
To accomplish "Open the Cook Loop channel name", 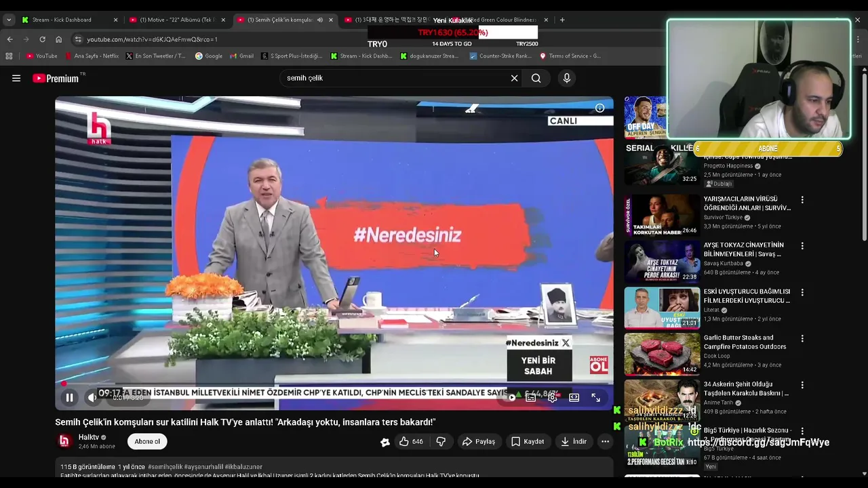I will tap(717, 356).
